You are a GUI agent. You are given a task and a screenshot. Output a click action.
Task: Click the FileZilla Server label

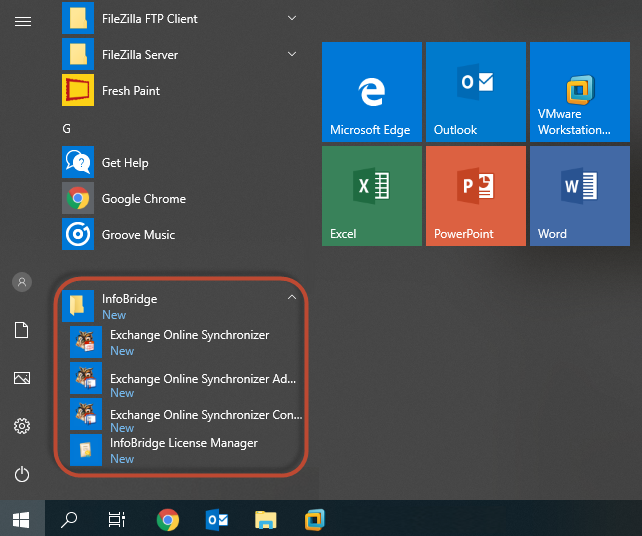(x=140, y=55)
